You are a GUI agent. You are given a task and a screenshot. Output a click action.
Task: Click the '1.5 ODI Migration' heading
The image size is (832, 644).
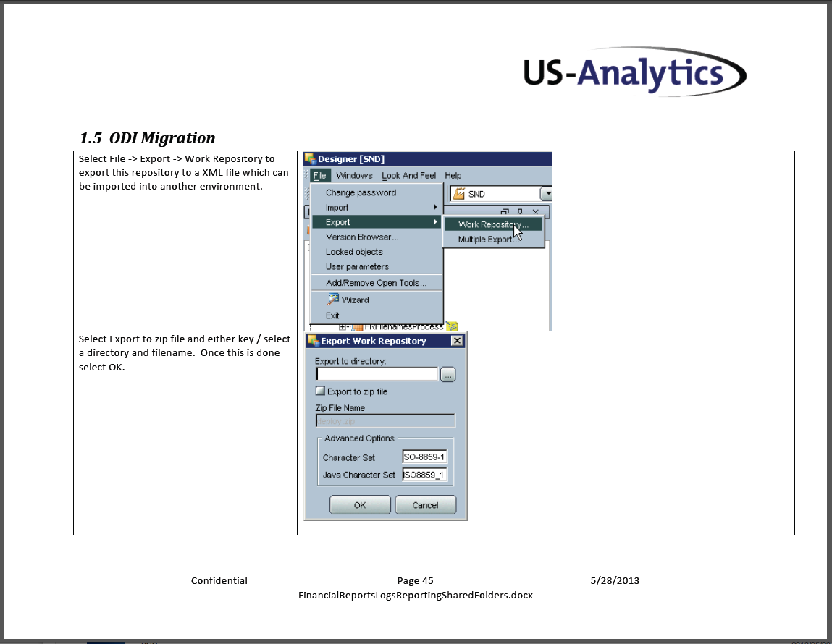click(147, 137)
